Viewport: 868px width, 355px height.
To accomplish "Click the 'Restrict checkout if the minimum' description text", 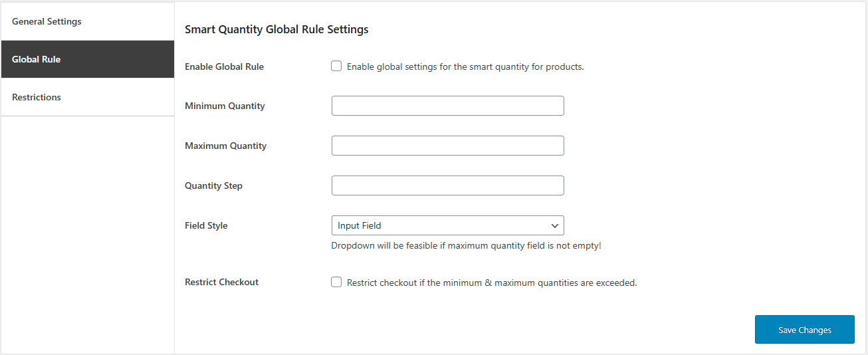I will coord(492,283).
